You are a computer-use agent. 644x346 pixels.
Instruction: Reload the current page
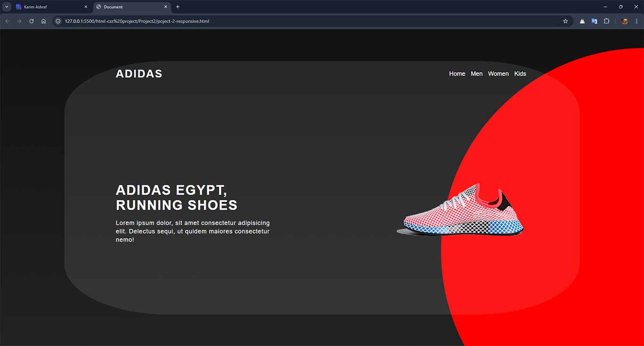pyautogui.click(x=32, y=21)
